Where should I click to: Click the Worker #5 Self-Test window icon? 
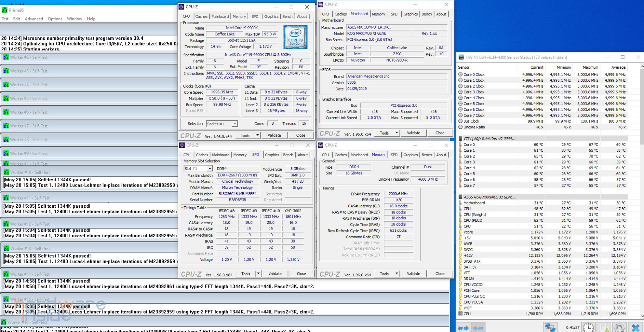point(6,98)
